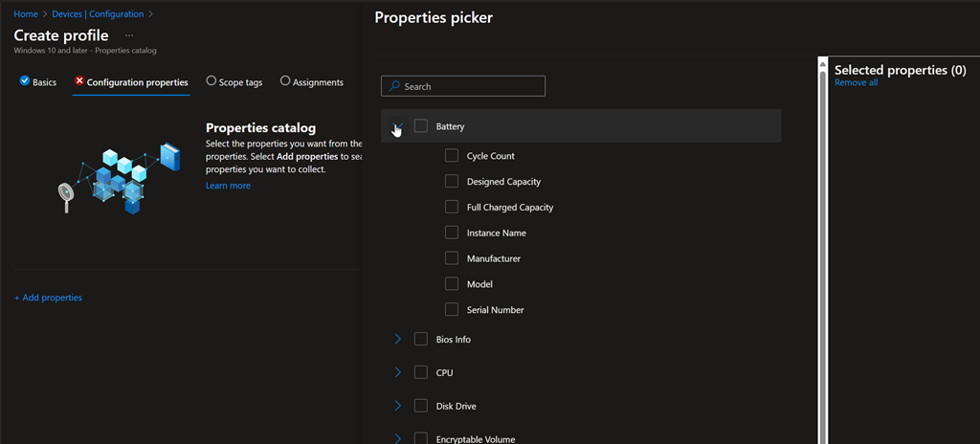Viewport: 980px width, 444px height.
Task: Expand the Disk Drive category
Action: tap(397, 406)
